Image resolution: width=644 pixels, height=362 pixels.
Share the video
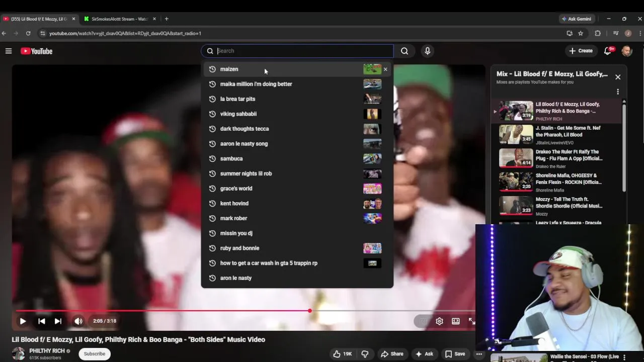point(392,354)
